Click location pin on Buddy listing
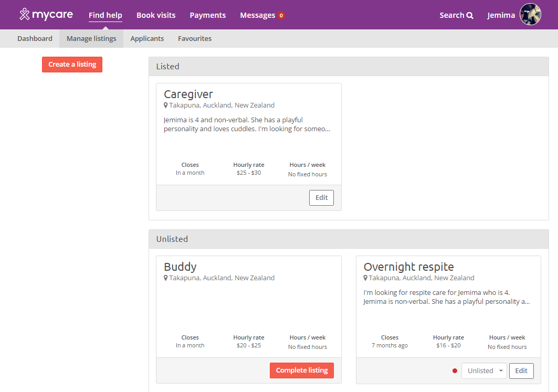This screenshot has width=558, height=392. pos(165,278)
